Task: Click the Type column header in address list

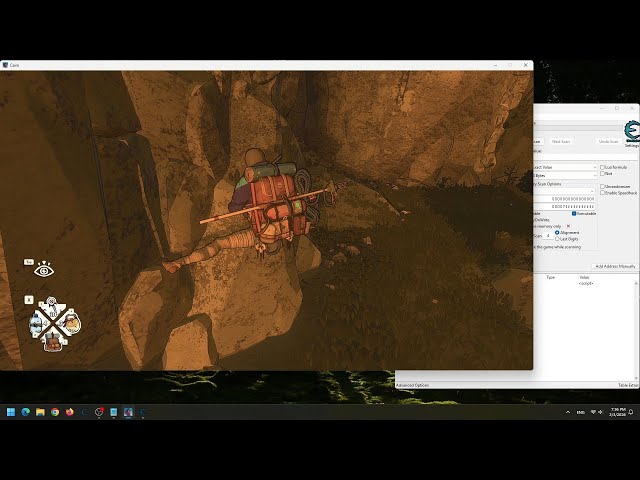Action: click(551, 278)
